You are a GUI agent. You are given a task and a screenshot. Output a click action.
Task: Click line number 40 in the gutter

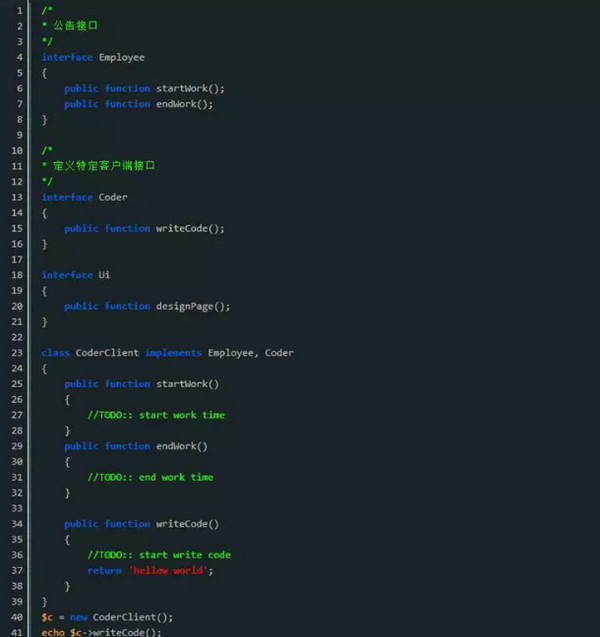tap(18, 617)
